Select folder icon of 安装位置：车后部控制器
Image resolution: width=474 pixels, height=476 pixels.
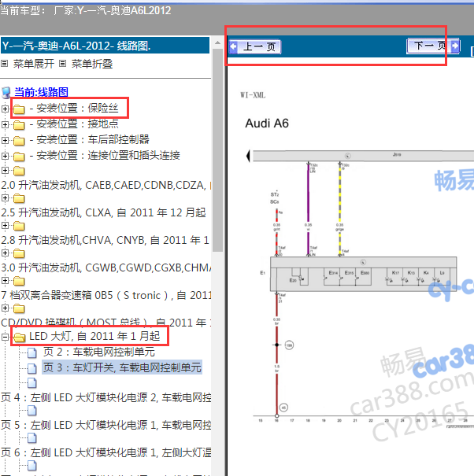(19, 141)
